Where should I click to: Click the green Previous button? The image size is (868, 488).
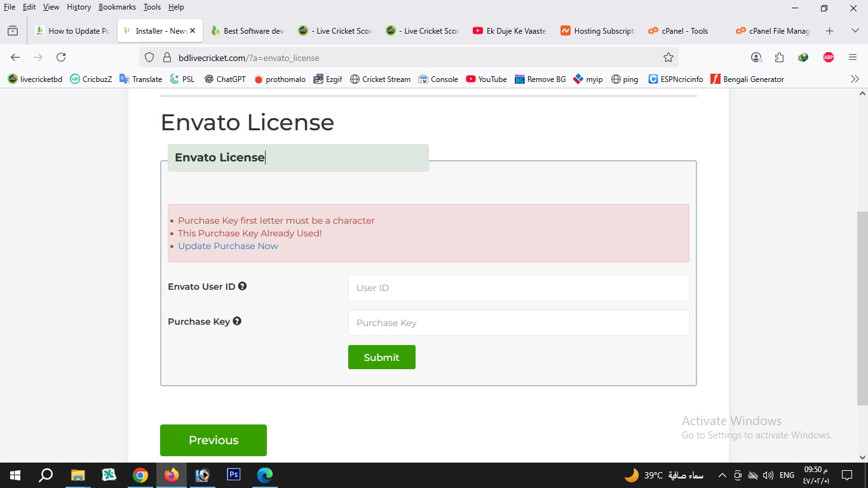[214, 440]
